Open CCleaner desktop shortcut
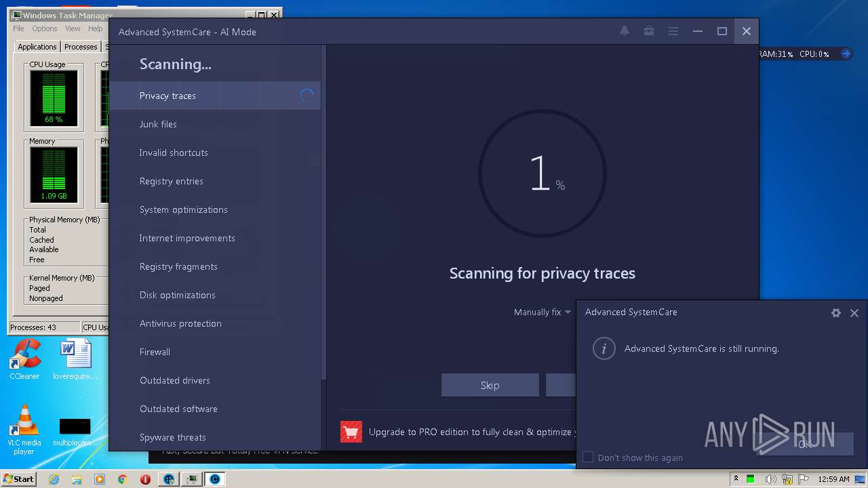This screenshot has height=488, width=868. (24, 360)
